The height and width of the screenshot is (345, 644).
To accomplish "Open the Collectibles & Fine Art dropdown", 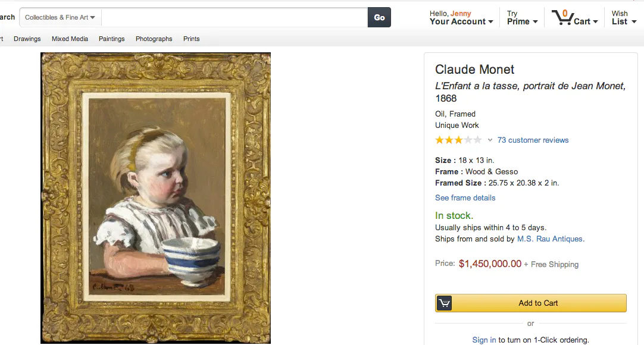I will [60, 17].
